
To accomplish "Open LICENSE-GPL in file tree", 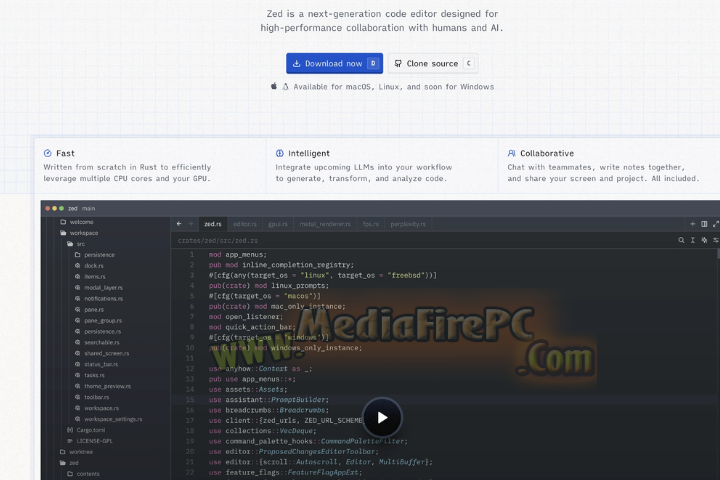I will click(x=94, y=441).
